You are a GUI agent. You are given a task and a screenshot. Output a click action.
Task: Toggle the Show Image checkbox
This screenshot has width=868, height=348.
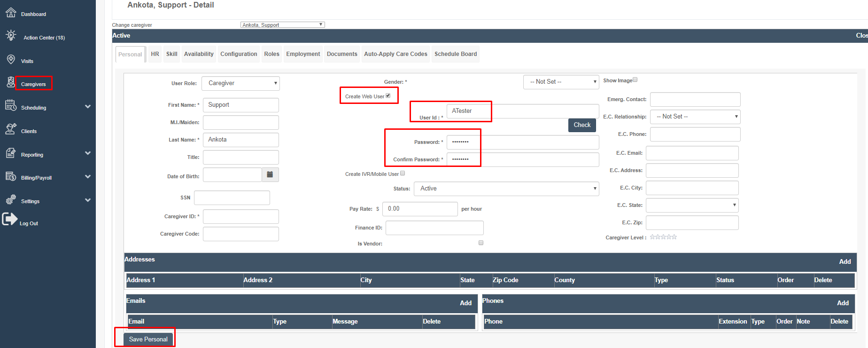(635, 80)
